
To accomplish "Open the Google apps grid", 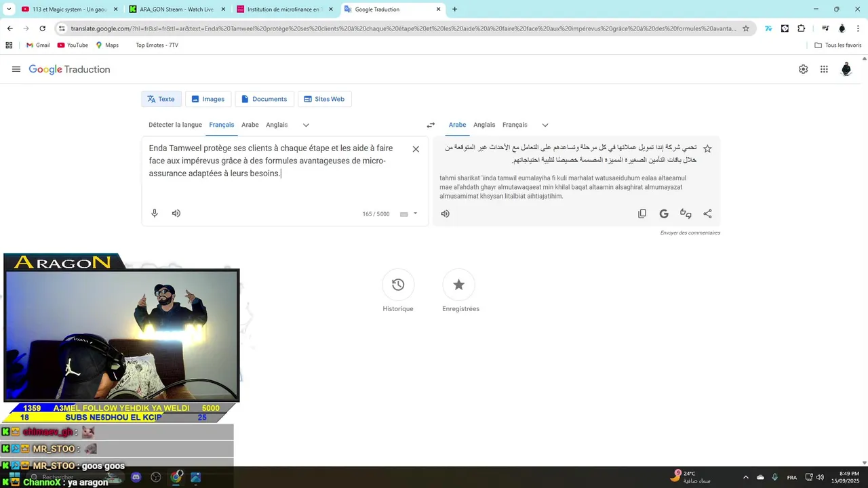I will 824,69.
